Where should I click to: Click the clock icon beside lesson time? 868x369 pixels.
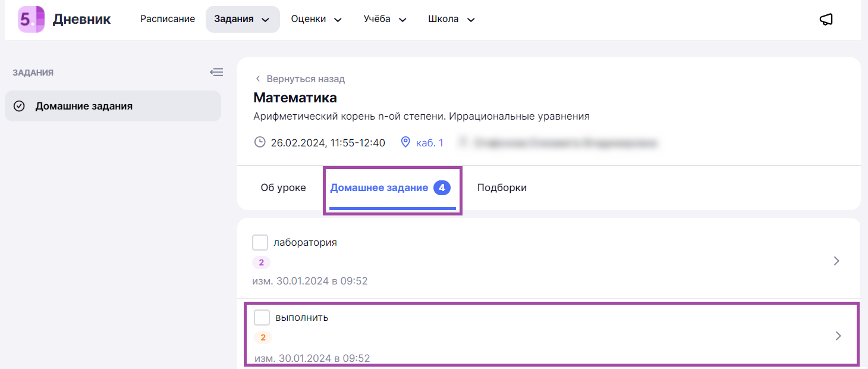(260, 142)
